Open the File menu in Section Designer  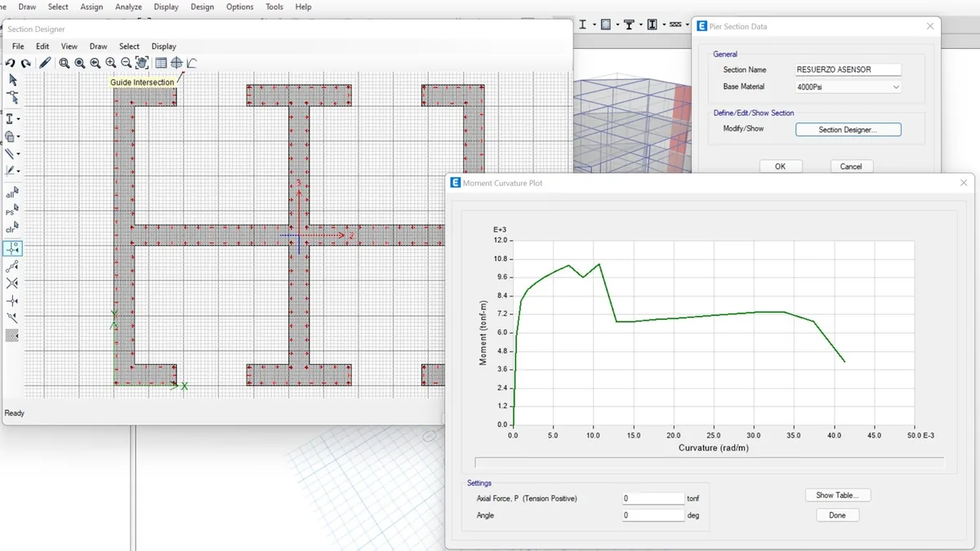[x=18, y=47]
